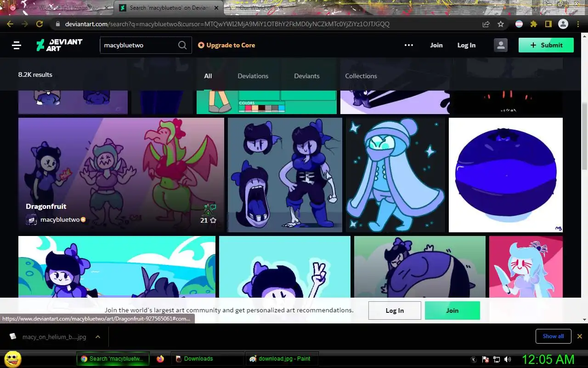Screen dimensions: 588x368
Task: Open the Dragonfruit deviation title
Action: click(46, 206)
